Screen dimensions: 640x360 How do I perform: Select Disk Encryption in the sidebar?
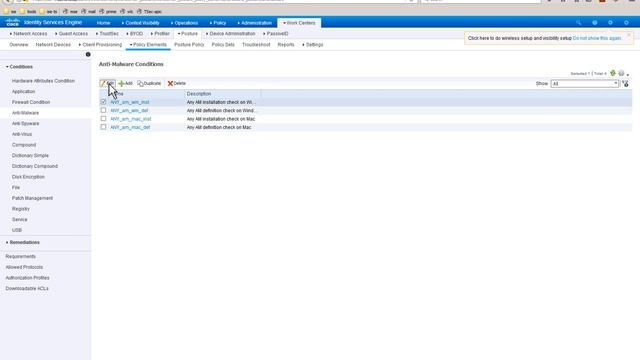[28, 177]
